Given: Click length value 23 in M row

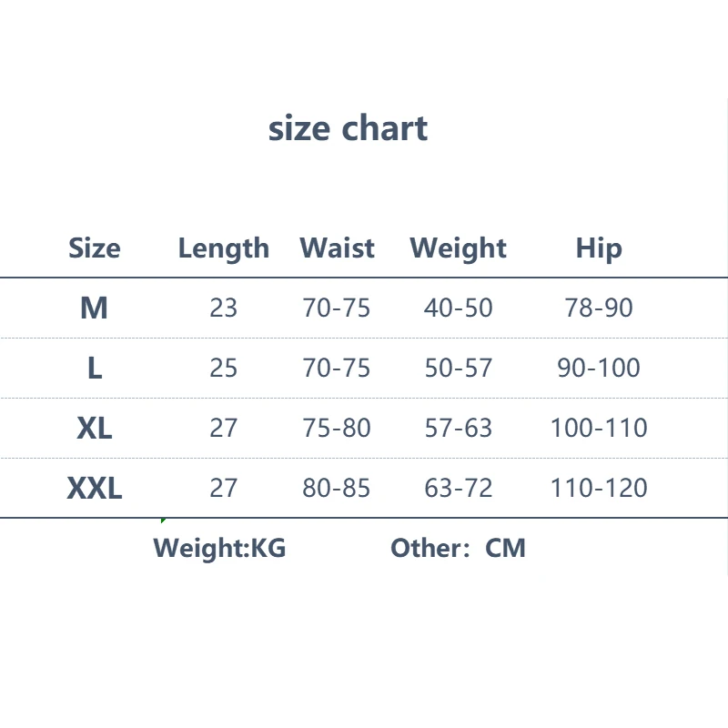Looking at the screenshot, I should [223, 308].
